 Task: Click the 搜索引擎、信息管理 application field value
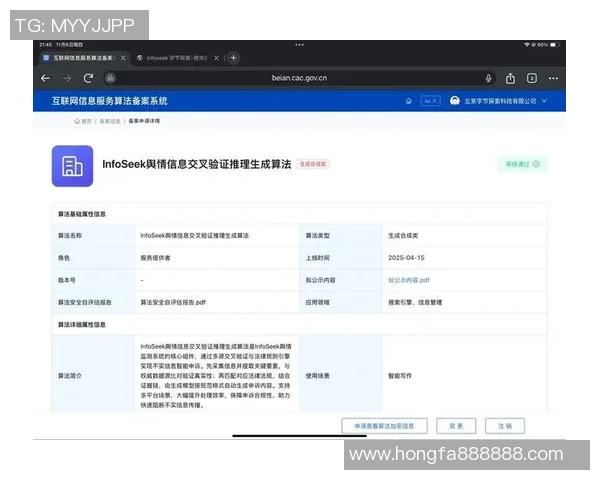[x=415, y=302]
